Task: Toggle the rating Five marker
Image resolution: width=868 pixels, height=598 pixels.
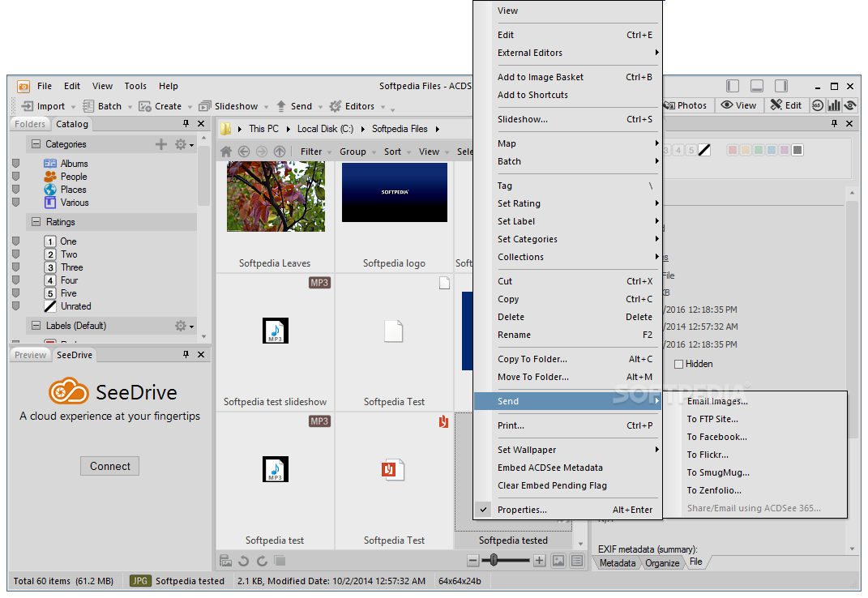Action: pos(16,293)
